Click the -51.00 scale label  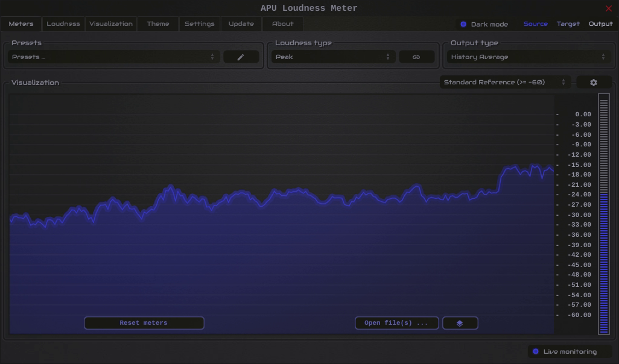[x=580, y=284]
